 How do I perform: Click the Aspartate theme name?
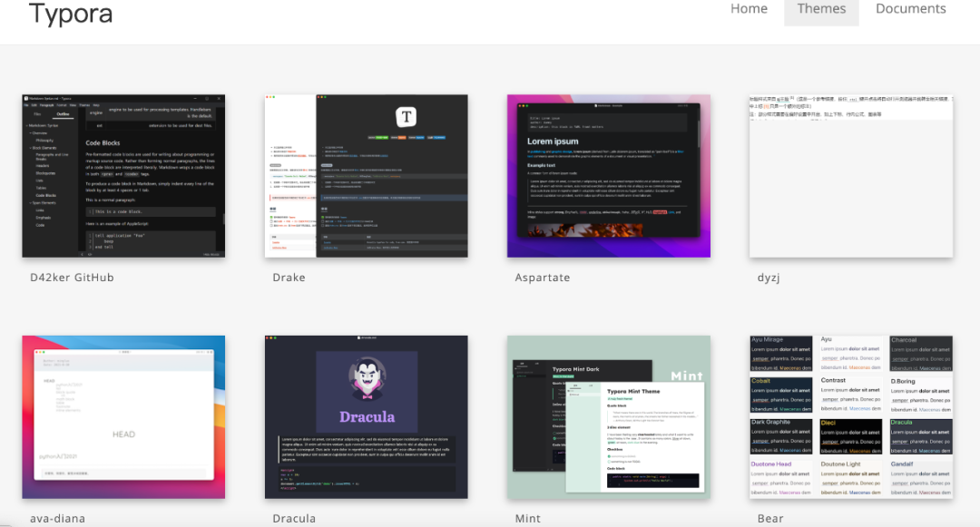tap(543, 278)
